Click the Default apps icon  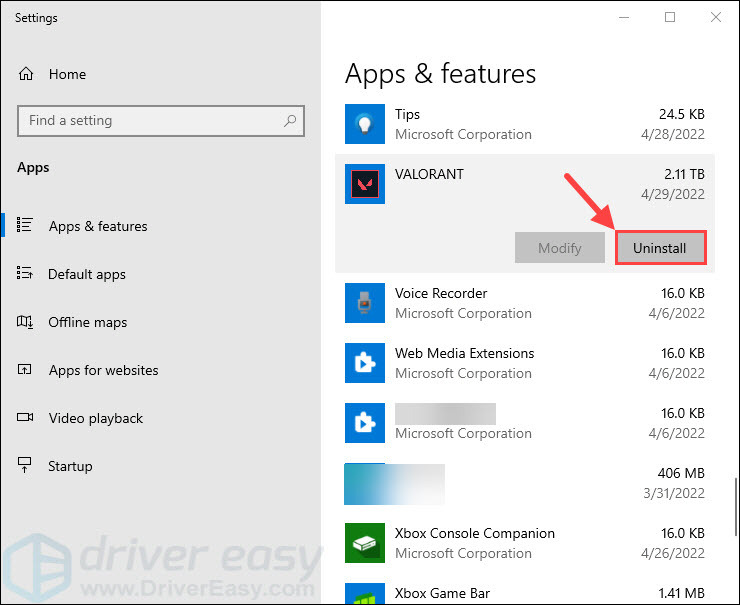pos(25,273)
